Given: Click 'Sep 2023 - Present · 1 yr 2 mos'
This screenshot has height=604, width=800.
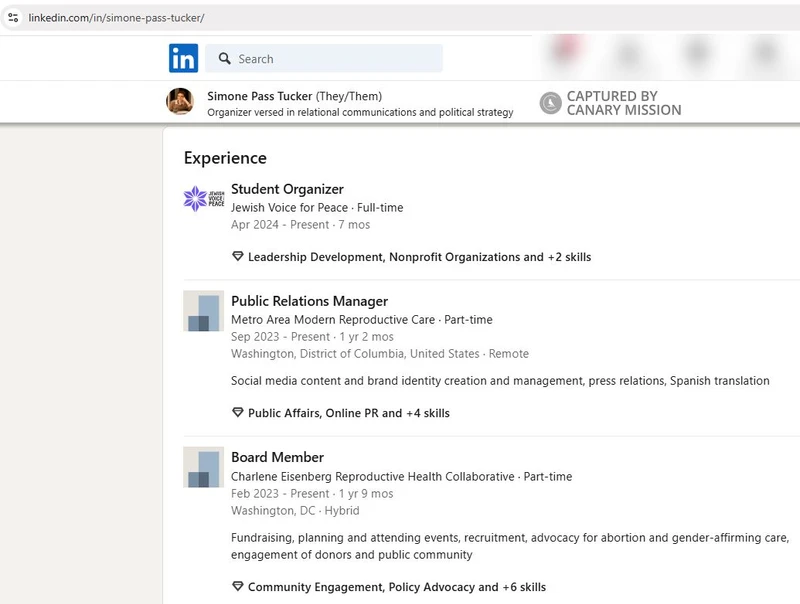Looking at the screenshot, I should (x=312, y=337).
